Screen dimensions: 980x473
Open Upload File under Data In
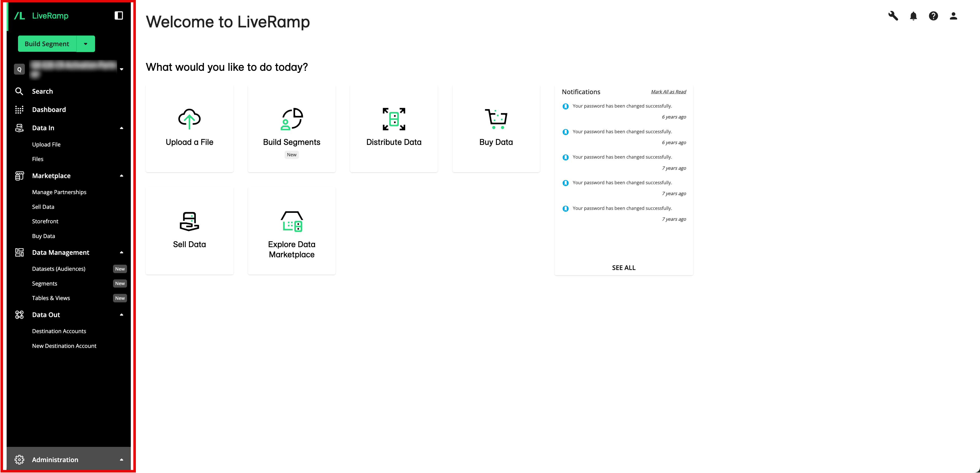click(46, 144)
